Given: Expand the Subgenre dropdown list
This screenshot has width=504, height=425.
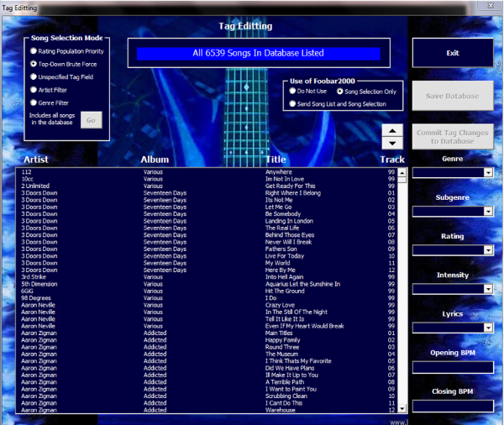Looking at the screenshot, I should 488,212.
